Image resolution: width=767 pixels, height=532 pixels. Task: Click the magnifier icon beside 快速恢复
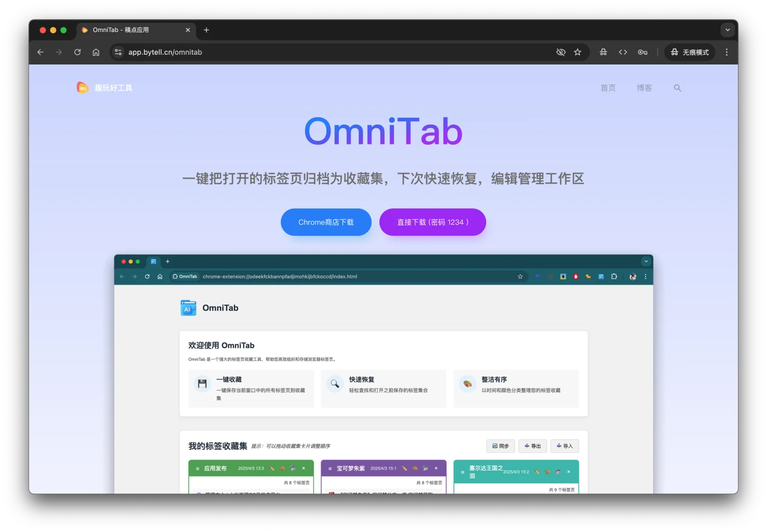[x=334, y=383]
